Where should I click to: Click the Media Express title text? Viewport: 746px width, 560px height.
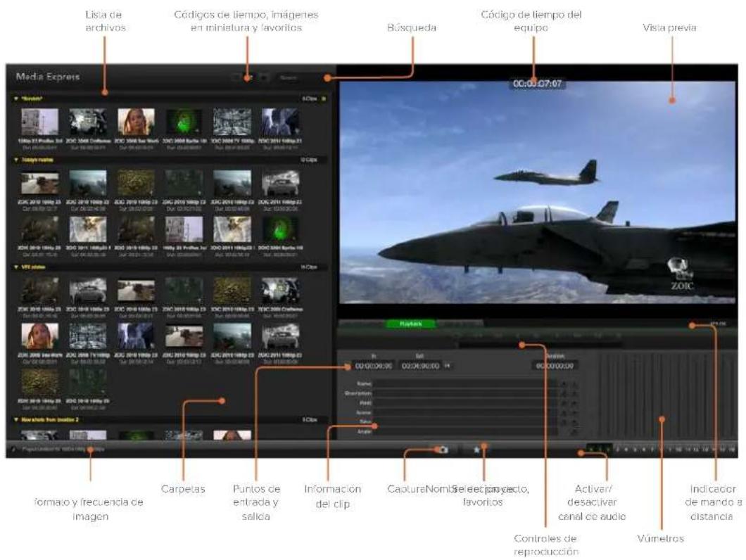point(48,77)
